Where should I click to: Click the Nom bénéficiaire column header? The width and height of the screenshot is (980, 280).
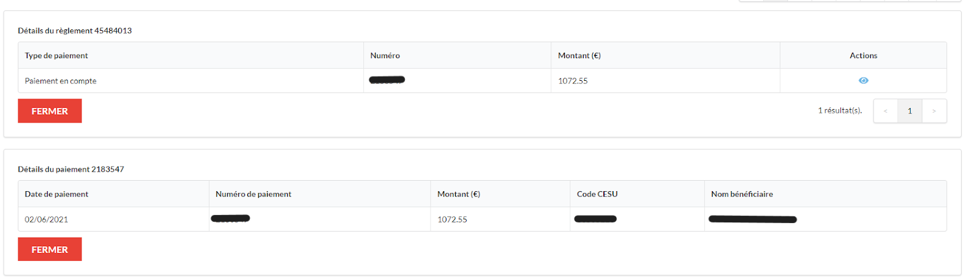click(742, 194)
